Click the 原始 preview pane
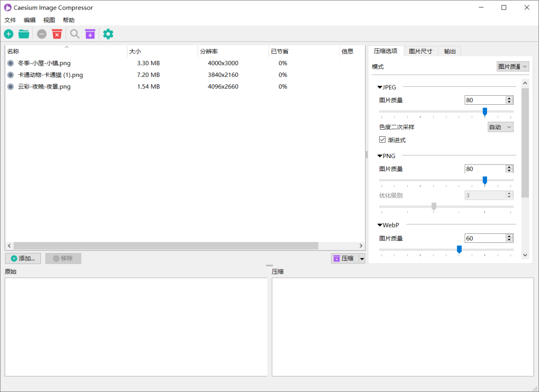This screenshot has width=539, height=392. click(136, 327)
